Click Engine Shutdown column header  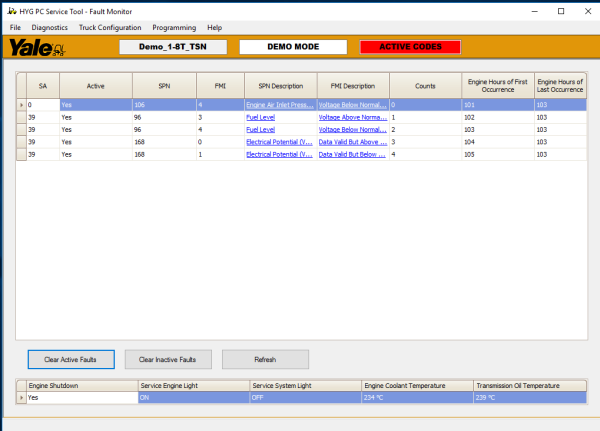tap(82, 385)
